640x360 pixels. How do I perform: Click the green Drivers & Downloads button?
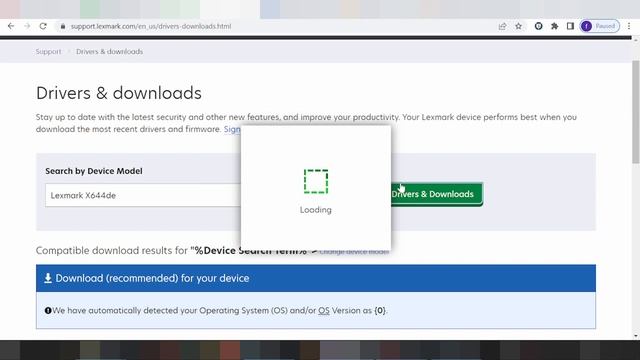437,194
